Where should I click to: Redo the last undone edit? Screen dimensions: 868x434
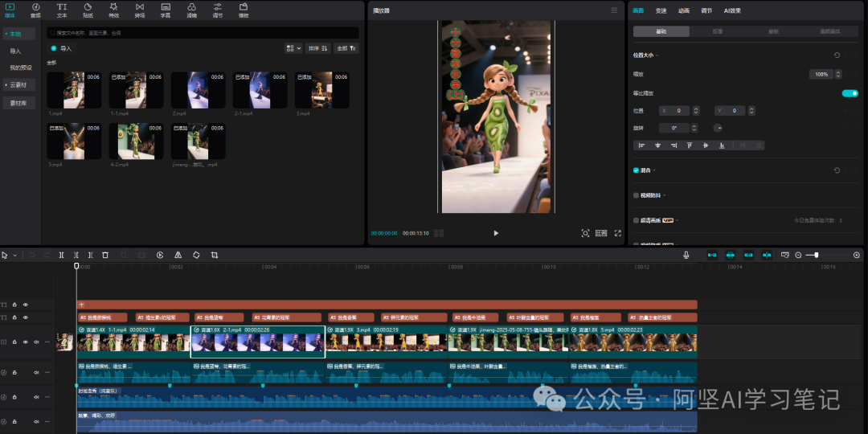[47, 256]
